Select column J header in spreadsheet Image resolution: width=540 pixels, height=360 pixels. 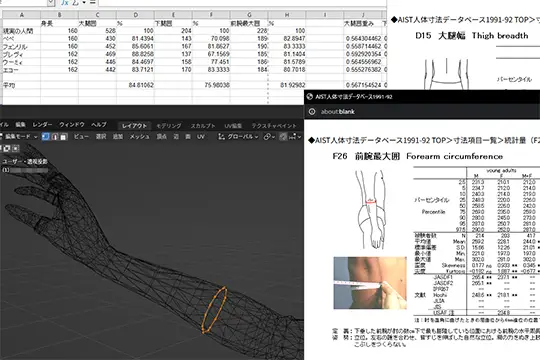pos(363,15)
